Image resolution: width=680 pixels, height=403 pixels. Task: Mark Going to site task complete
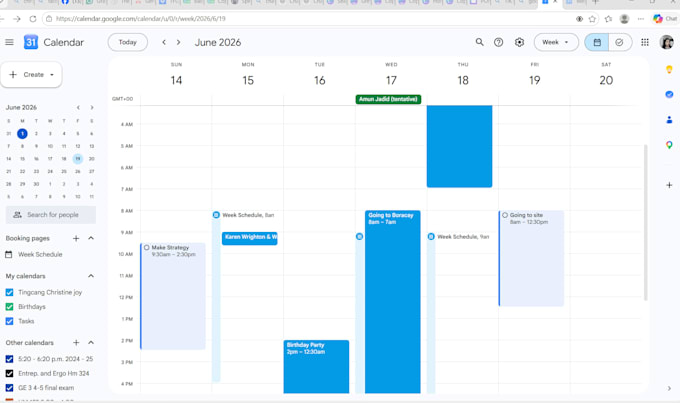tap(505, 215)
